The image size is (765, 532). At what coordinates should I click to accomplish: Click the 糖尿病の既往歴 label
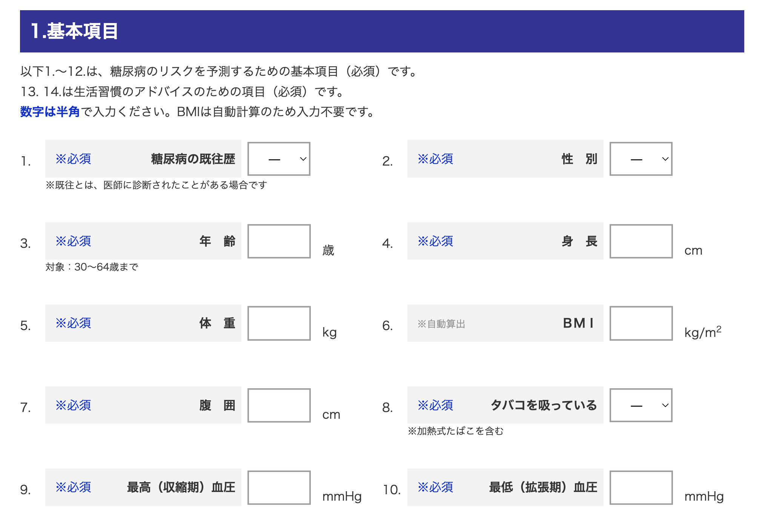(193, 159)
